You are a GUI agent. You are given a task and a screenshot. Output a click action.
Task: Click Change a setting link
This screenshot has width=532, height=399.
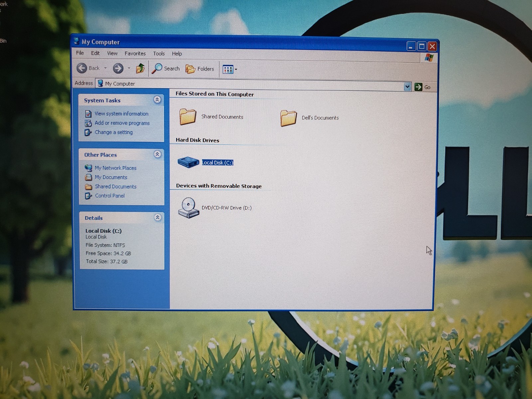click(113, 132)
